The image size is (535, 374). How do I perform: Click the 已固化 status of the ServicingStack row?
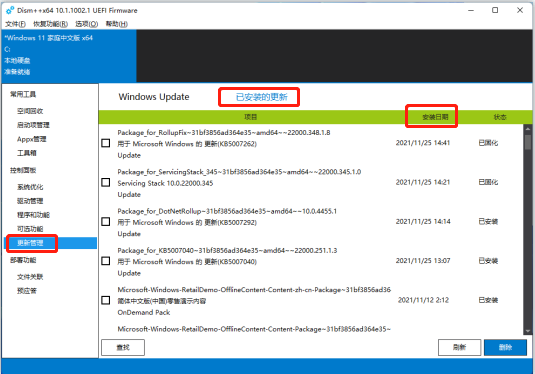click(x=488, y=182)
